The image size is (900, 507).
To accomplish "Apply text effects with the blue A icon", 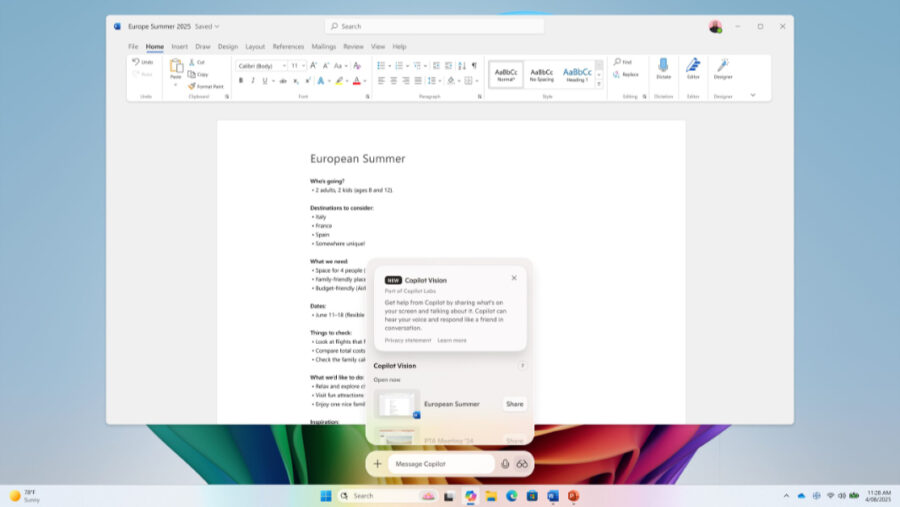I will click(x=321, y=81).
